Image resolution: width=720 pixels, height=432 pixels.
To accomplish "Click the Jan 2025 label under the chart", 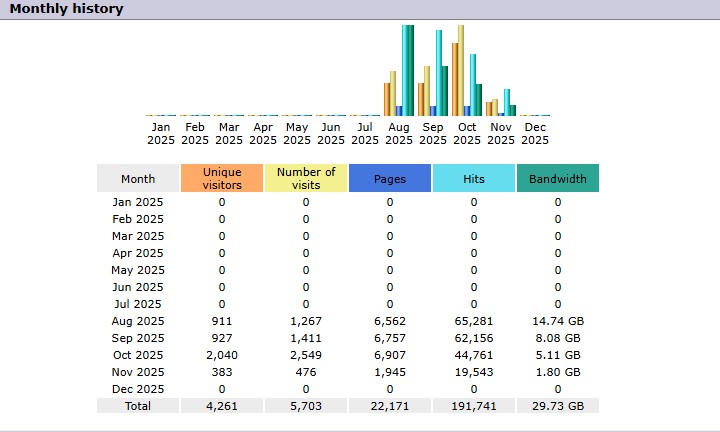I will 161,134.
